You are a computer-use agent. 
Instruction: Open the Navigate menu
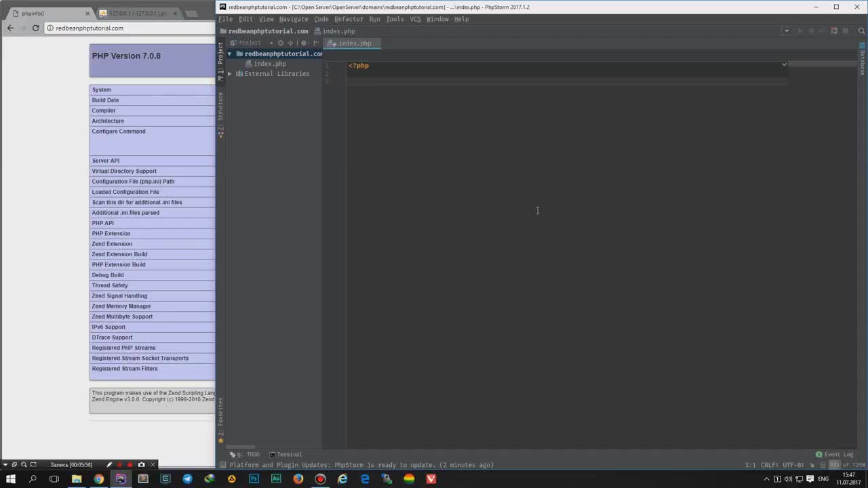pos(294,19)
